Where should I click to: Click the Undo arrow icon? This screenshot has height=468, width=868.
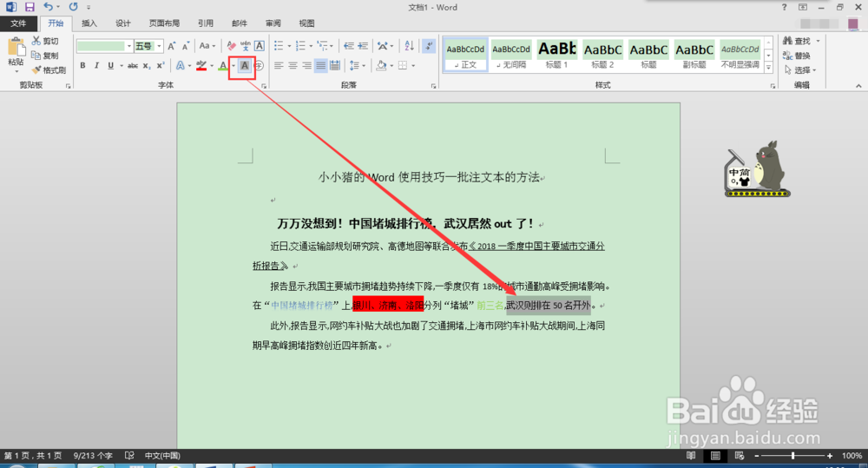pyautogui.click(x=49, y=7)
